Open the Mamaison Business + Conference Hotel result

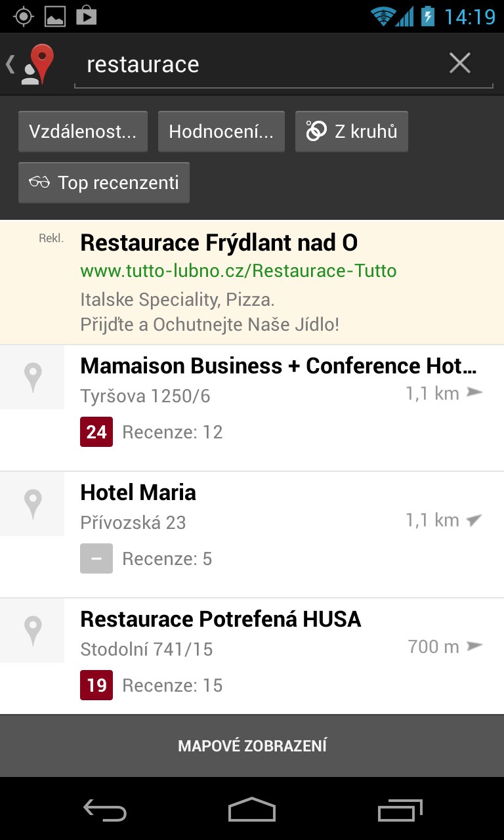(x=278, y=366)
